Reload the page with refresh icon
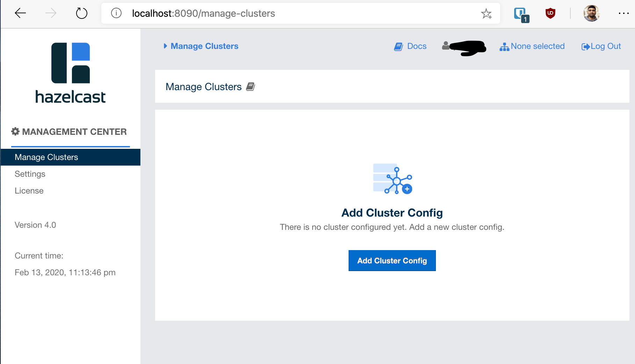635x364 pixels. (81, 13)
